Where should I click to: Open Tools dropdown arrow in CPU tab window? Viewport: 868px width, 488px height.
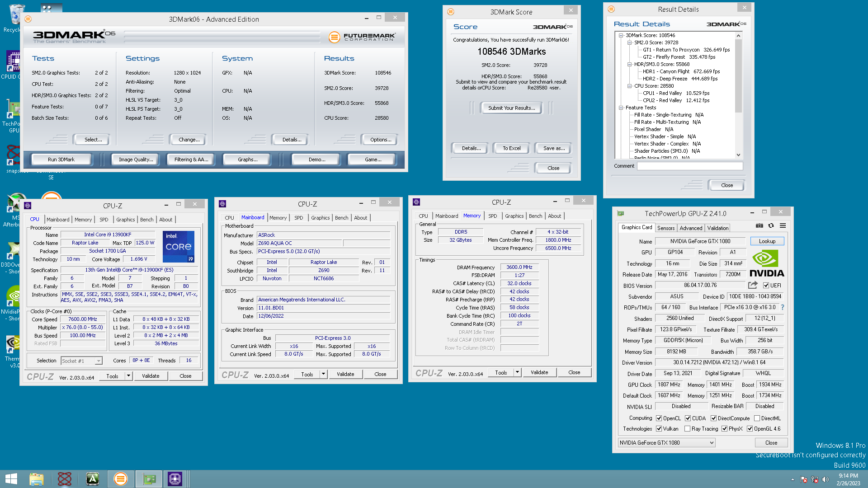(x=128, y=376)
